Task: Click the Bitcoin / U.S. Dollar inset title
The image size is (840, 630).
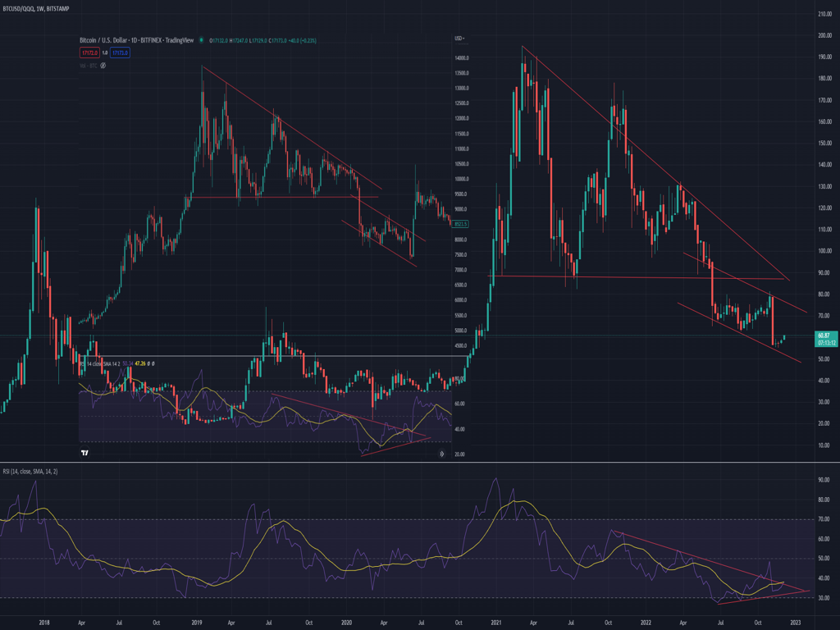Action: pyautogui.click(x=135, y=40)
